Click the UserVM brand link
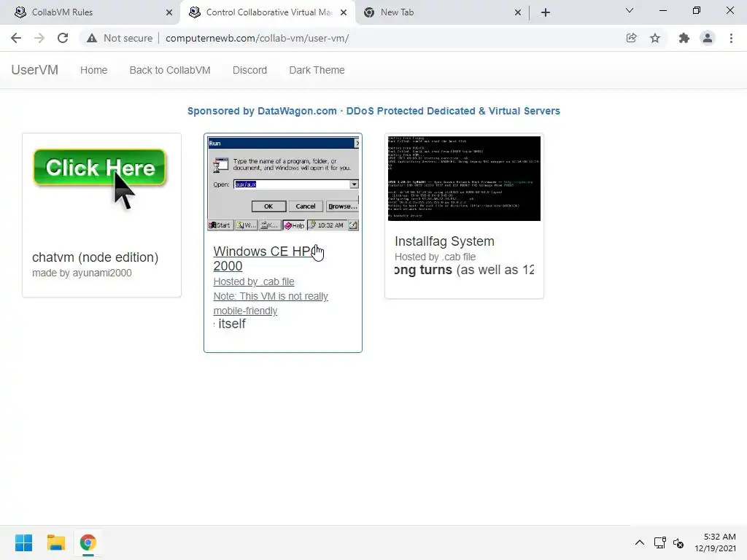747x560 pixels. [x=35, y=70]
